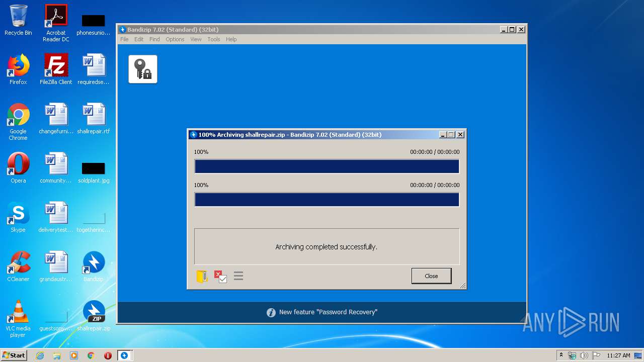The width and height of the screenshot is (644, 362).
Task: Maximize the main Bandizip window
Action: [x=512, y=30]
